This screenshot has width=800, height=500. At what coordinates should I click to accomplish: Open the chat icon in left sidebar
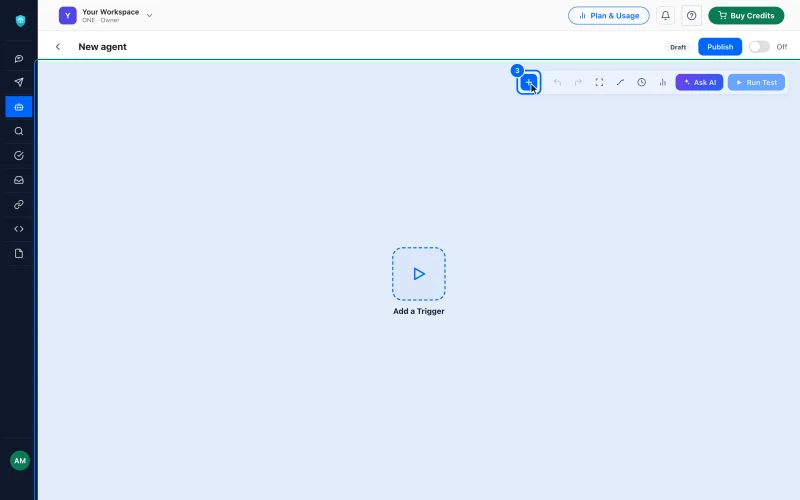pos(19,59)
